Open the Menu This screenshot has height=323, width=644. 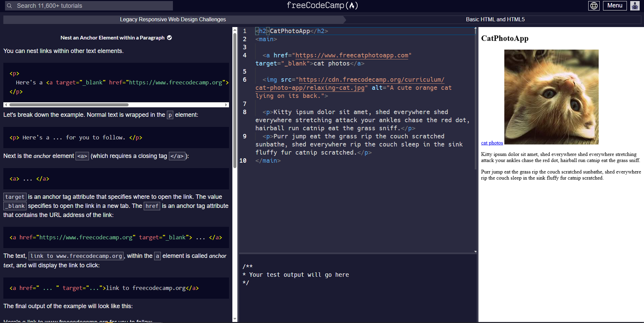614,6
